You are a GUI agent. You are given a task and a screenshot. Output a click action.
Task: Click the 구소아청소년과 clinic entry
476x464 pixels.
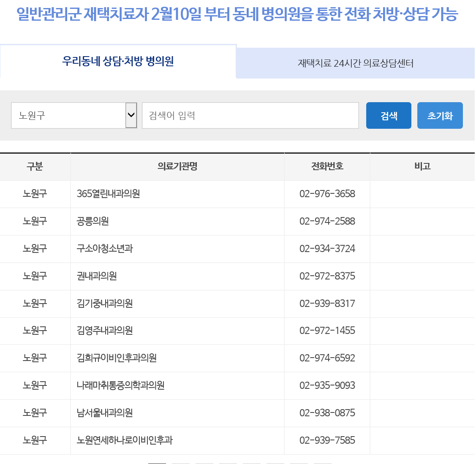click(105, 249)
